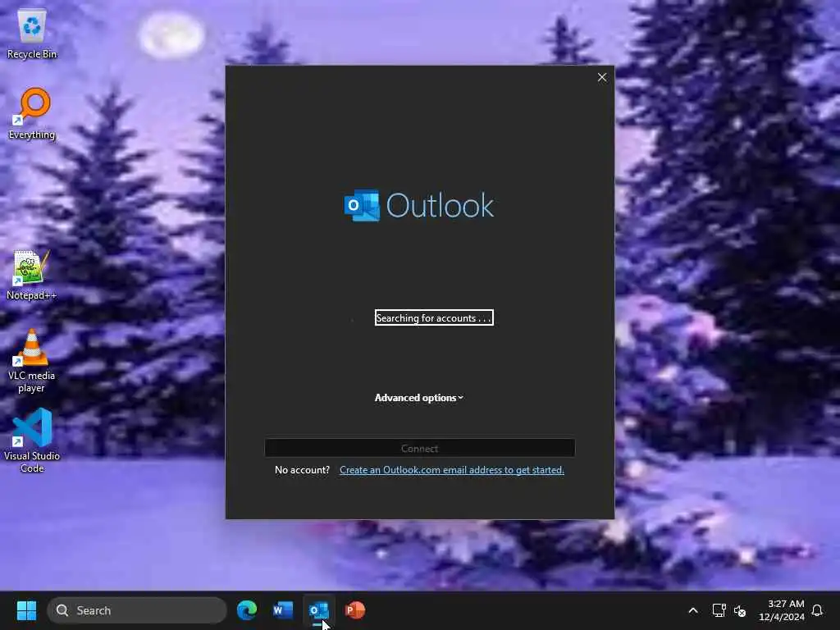Image resolution: width=840 pixels, height=630 pixels.
Task: Select the Notepad++ desktop shortcut
Action: [31, 276]
